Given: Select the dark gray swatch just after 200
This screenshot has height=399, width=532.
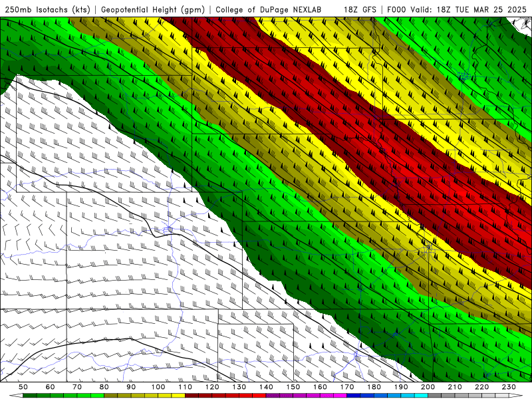Looking at the screenshot, I should point(435,396).
